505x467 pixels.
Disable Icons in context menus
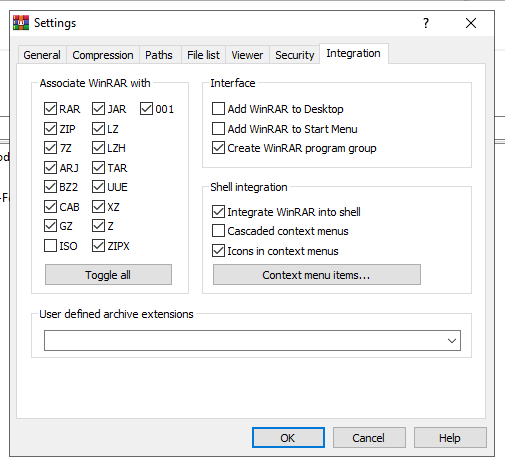[x=218, y=251]
